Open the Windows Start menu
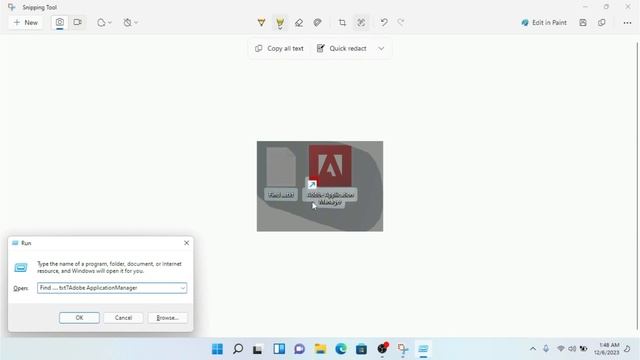The height and width of the screenshot is (360, 640). [218, 349]
